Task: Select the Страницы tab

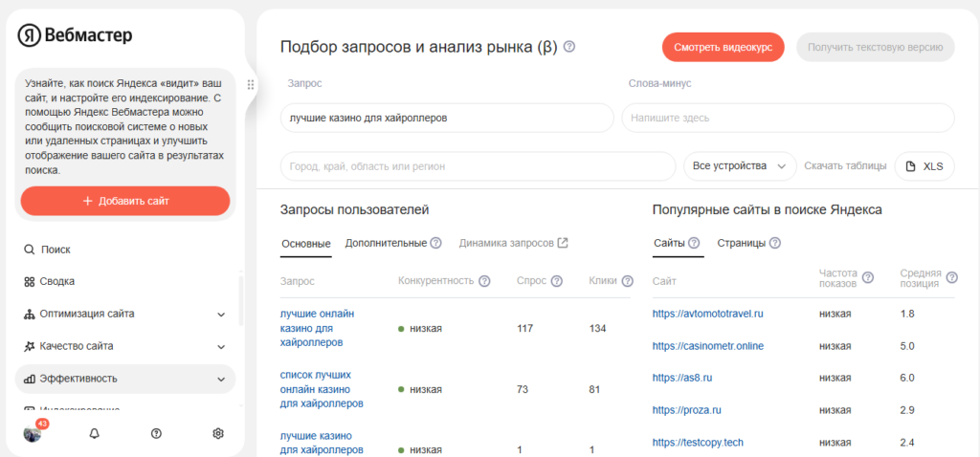Action: pyautogui.click(x=742, y=243)
